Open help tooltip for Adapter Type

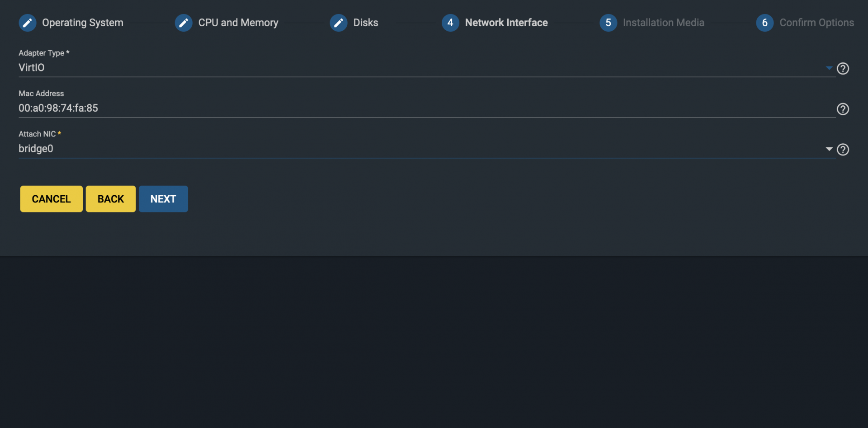[843, 68]
